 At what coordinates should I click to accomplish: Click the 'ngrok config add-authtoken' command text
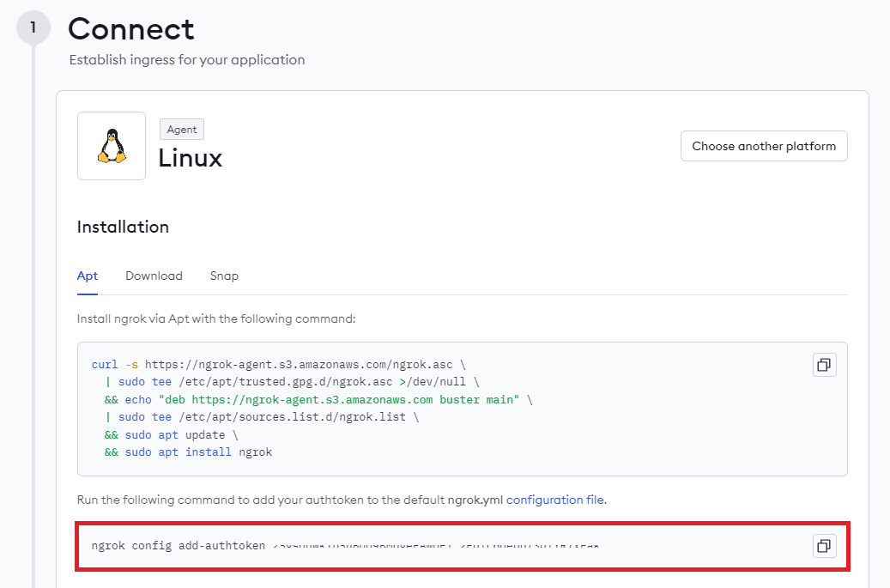[179, 546]
